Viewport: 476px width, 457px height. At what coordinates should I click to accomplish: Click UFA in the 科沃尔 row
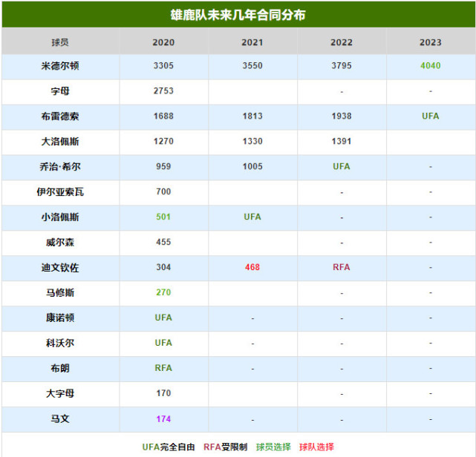pos(163,343)
